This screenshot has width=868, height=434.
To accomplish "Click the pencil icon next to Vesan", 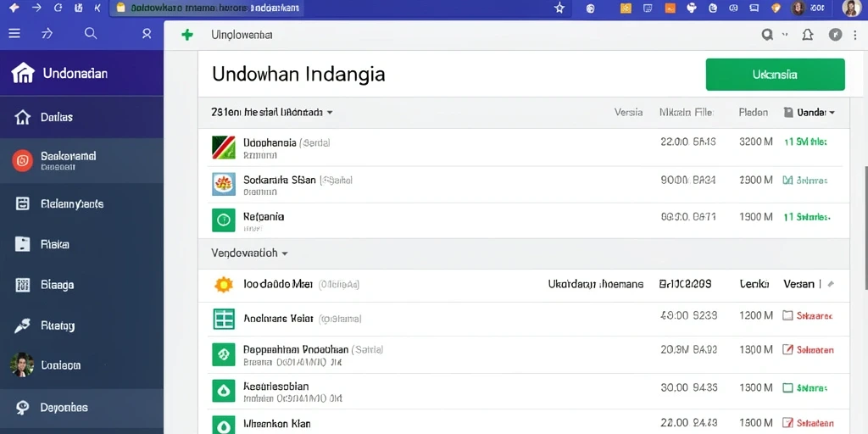I will pos(831,284).
